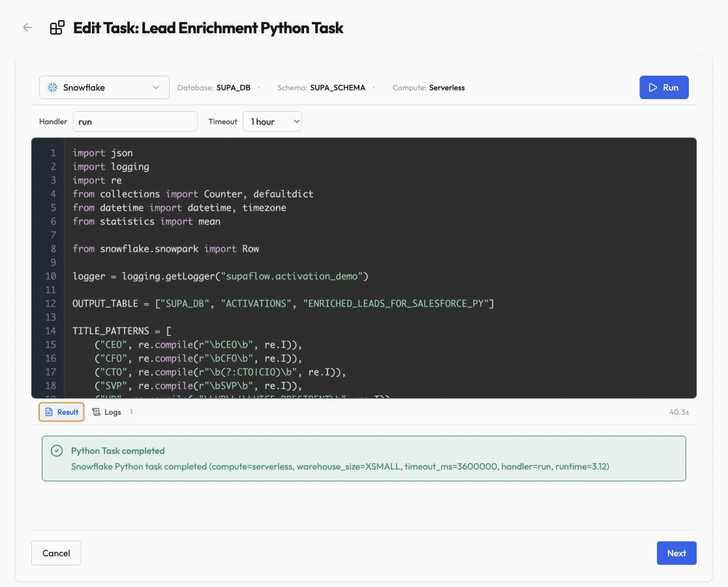
Task: Click code line 1 import json
Action: (x=102, y=153)
